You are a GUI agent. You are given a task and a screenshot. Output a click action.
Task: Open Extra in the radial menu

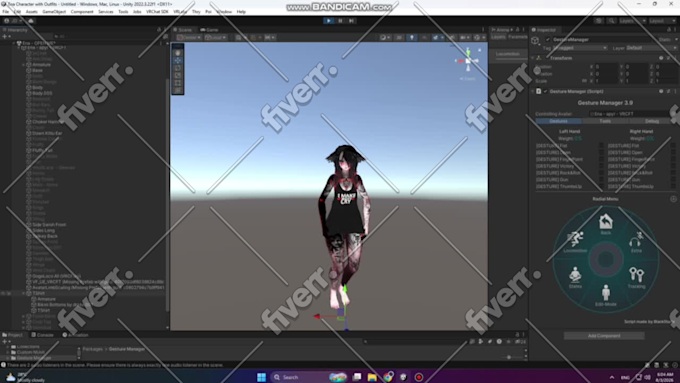636,242
